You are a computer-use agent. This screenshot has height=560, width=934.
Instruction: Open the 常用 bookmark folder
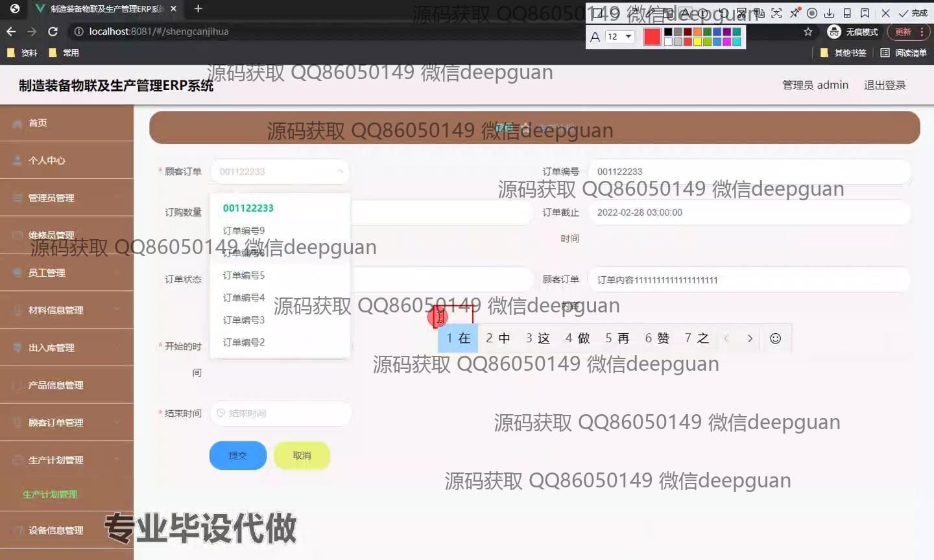point(64,52)
